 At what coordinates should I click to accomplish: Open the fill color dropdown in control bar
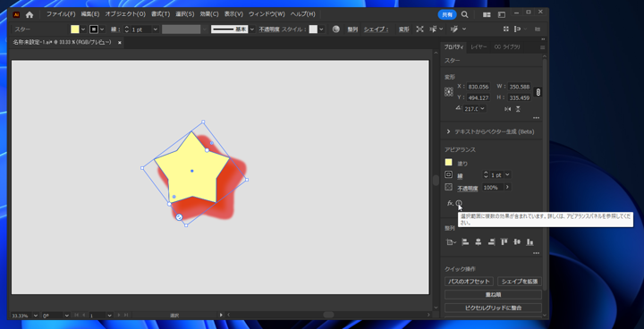tap(83, 30)
